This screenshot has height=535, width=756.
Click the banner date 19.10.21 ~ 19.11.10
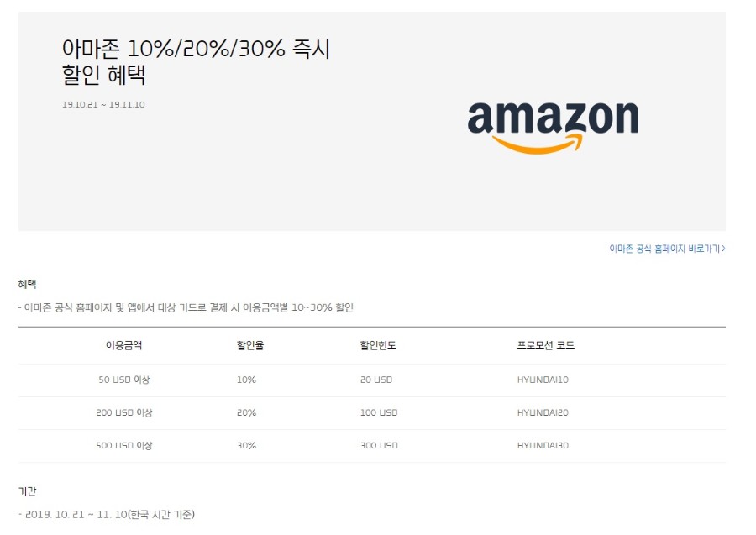click(103, 105)
